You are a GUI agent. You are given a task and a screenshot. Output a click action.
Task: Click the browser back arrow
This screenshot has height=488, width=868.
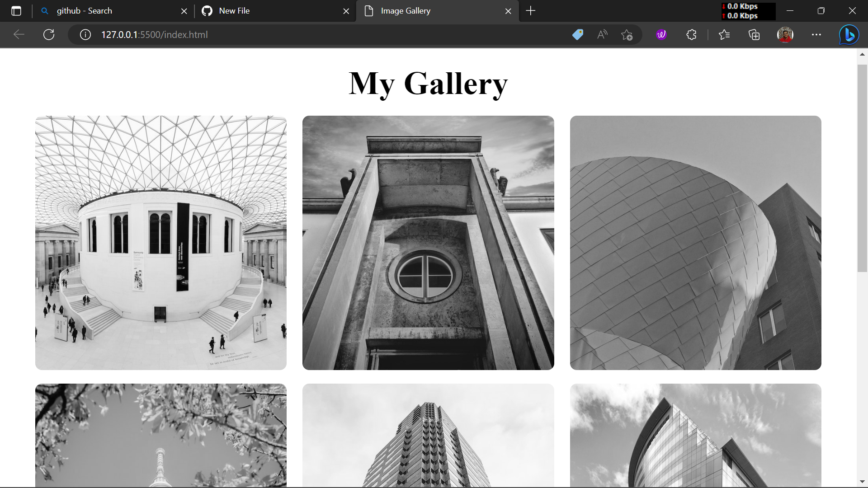point(18,34)
